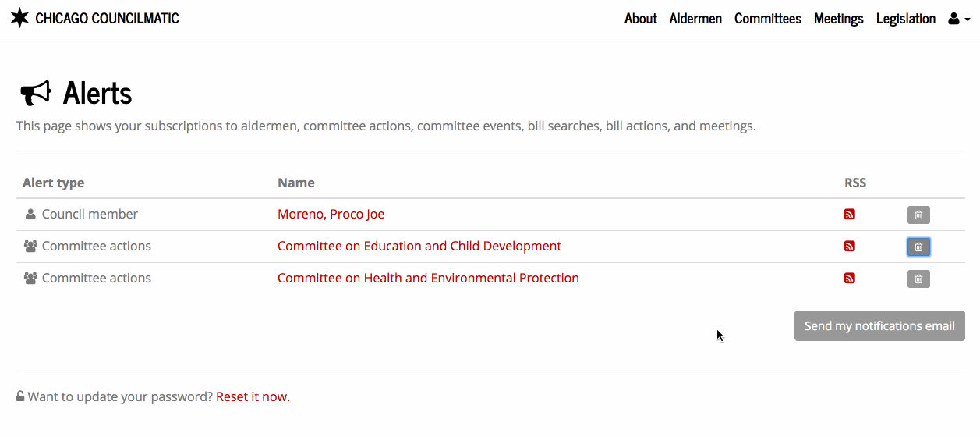Delete the Education and Child Development alert
Screen dimensions: 980x437
[x=918, y=247]
